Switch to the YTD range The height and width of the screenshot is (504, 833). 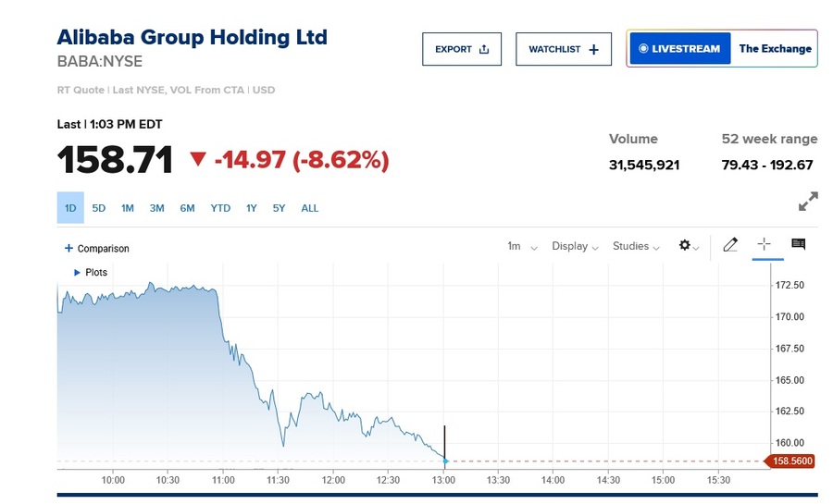[220, 208]
